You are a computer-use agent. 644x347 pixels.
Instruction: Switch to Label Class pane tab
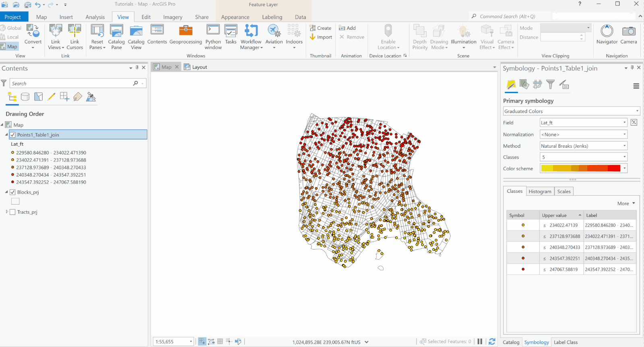pyautogui.click(x=566, y=342)
